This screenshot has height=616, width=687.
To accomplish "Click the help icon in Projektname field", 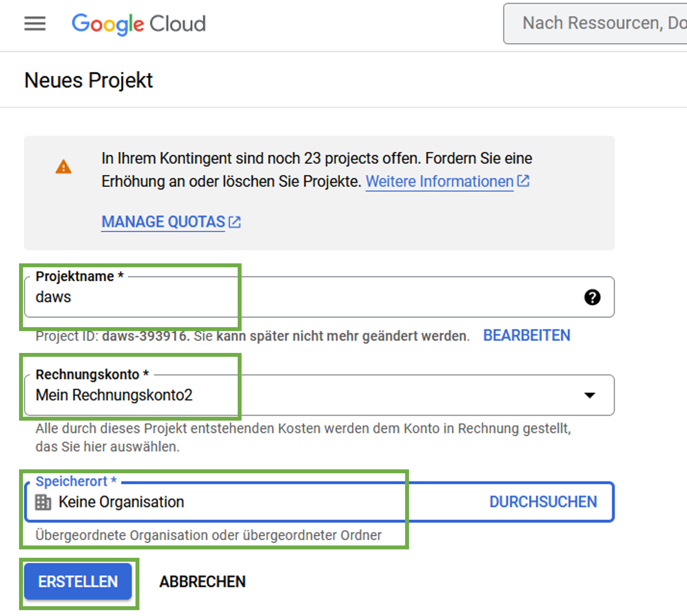I will 592,297.
